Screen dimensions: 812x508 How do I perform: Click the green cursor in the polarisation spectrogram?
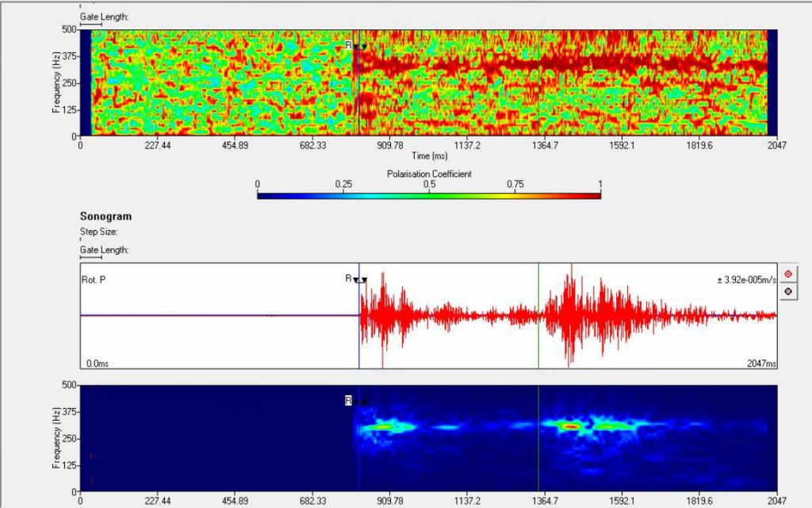coord(539,79)
